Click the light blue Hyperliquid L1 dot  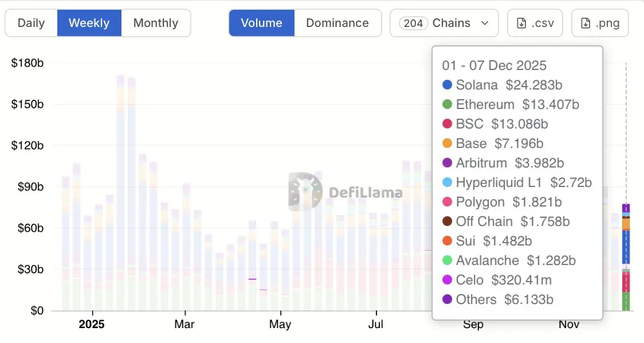click(x=447, y=182)
